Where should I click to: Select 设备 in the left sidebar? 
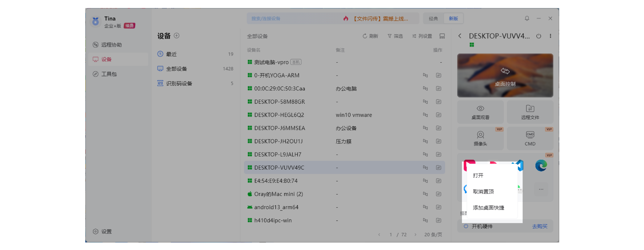pyautogui.click(x=118, y=59)
